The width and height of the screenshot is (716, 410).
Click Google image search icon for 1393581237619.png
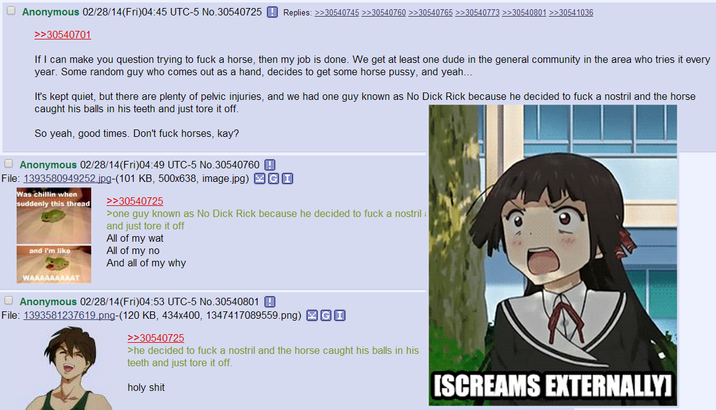[x=326, y=315]
